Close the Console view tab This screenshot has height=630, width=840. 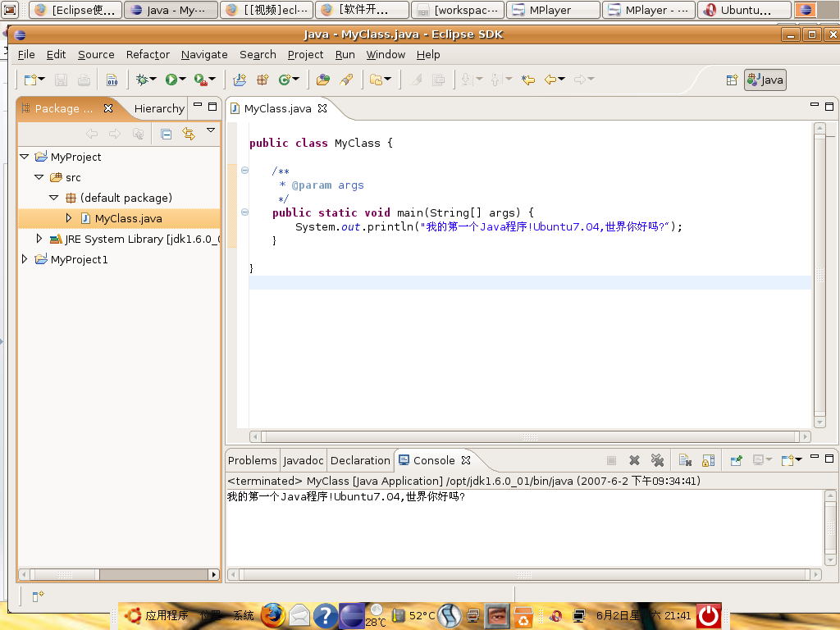466,460
